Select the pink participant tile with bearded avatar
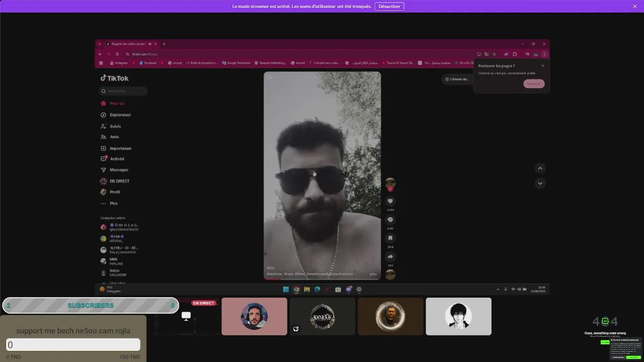This screenshot has width=644, height=362. click(254, 316)
